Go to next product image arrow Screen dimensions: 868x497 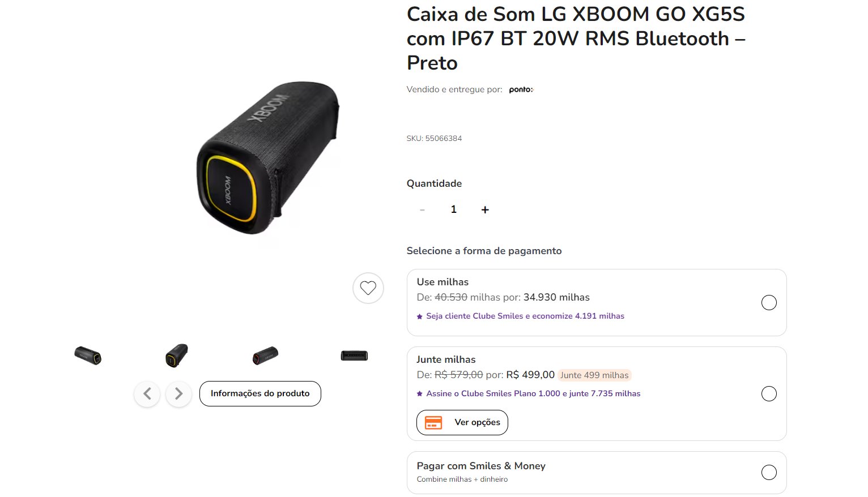[x=178, y=393]
